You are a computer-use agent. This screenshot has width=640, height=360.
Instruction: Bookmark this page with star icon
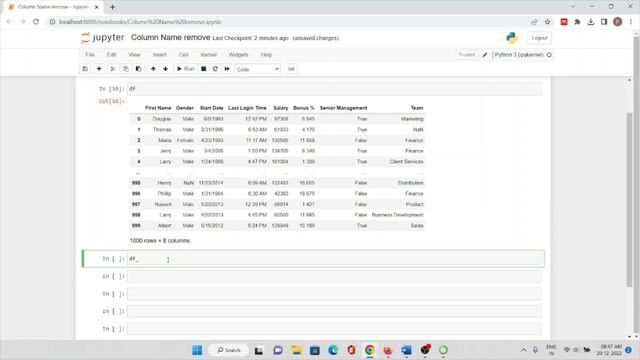547,22
